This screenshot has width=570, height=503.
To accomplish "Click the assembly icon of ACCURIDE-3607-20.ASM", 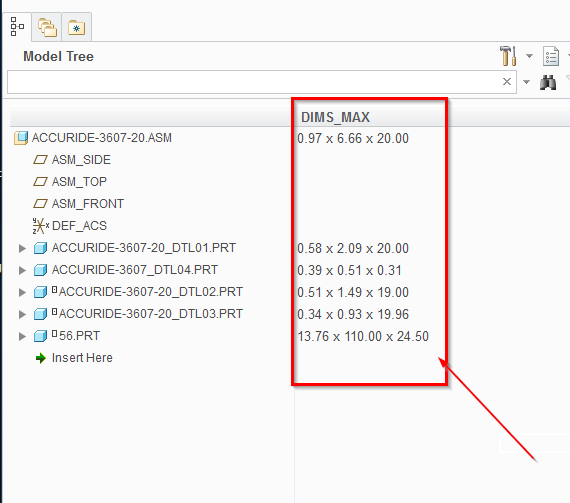I will click(x=21, y=138).
